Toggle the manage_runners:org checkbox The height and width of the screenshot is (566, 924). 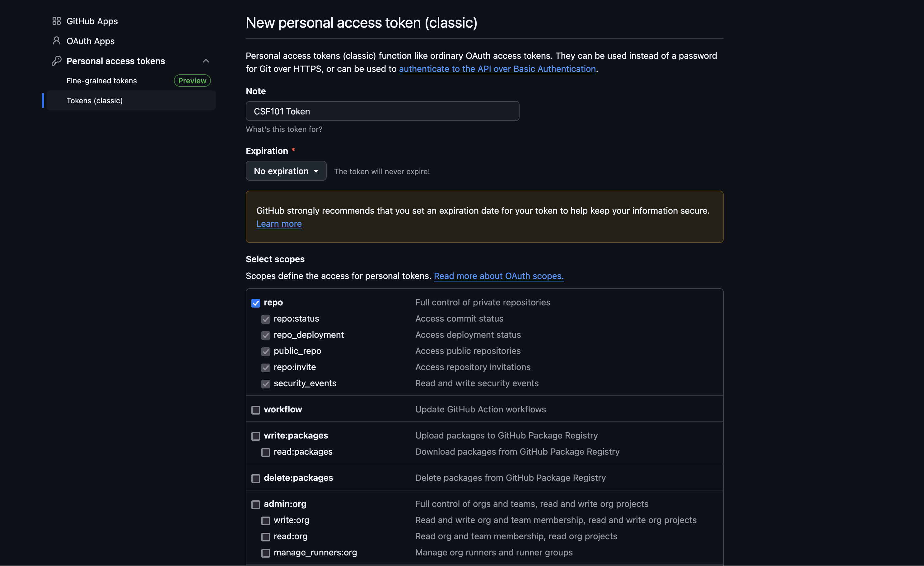click(x=265, y=553)
